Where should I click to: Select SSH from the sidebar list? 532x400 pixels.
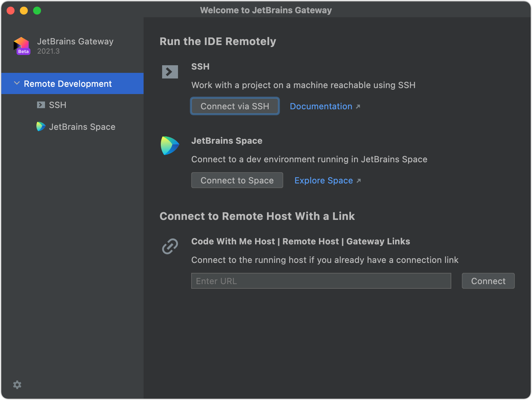(58, 105)
